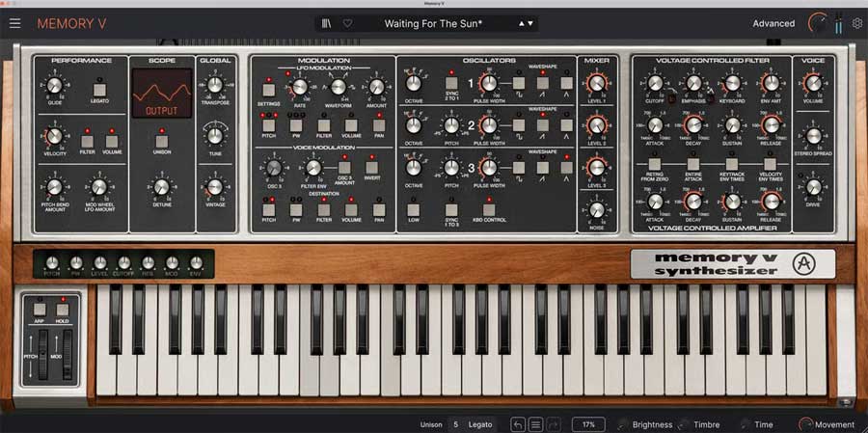Click the redo arrow in bottom bar
This screenshot has width=868, height=433.
pyautogui.click(x=554, y=424)
